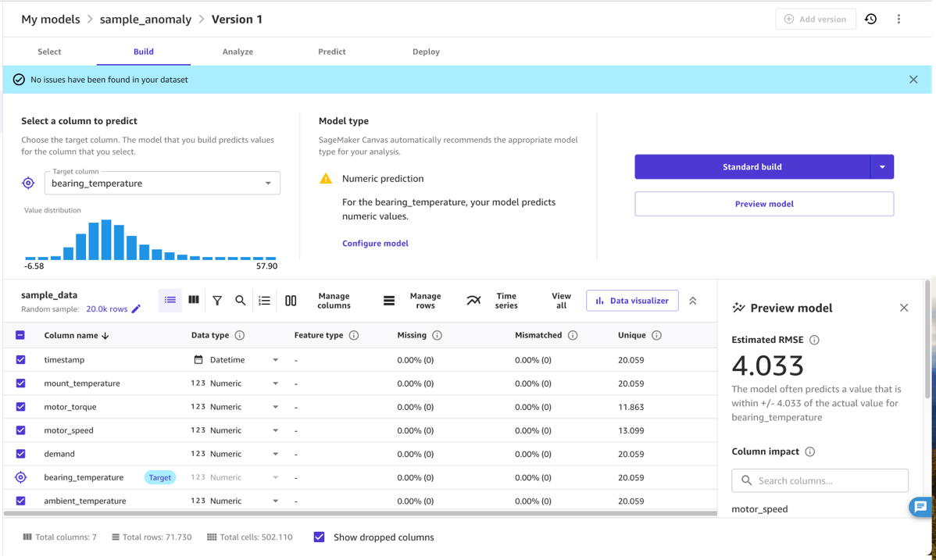Switch to the Analyze tab
This screenshot has width=936, height=560.
(238, 52)
